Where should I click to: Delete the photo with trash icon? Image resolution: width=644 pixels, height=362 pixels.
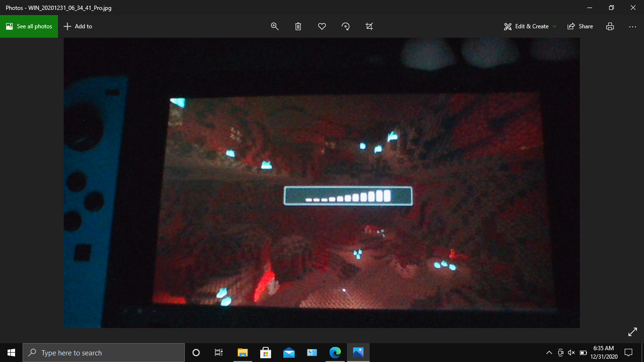coord(298,26)
